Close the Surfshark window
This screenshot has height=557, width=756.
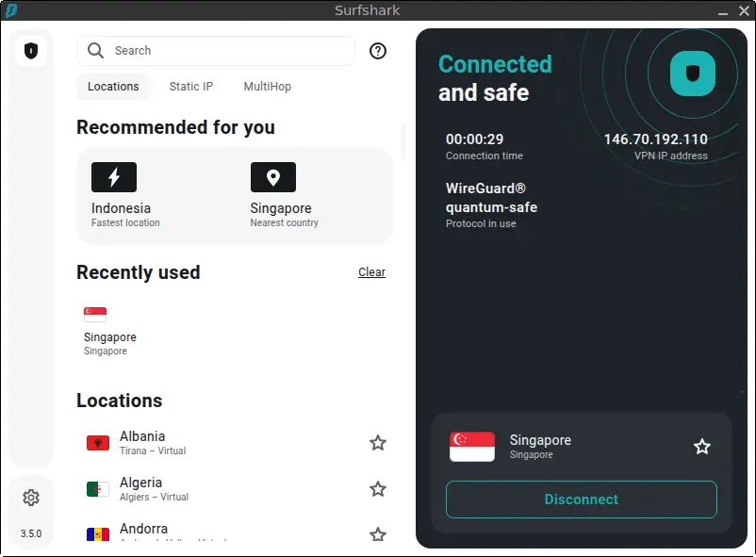[x=744, y=10]
